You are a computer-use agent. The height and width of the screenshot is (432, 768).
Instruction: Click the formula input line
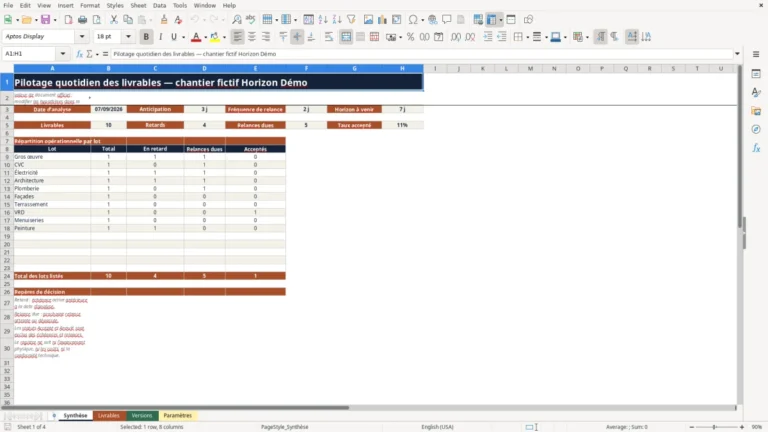421,54
